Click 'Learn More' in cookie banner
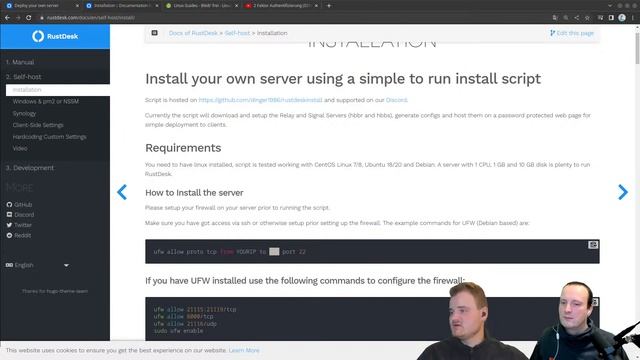The height and width of the screenshot is (360, 640). coord(244,350)
